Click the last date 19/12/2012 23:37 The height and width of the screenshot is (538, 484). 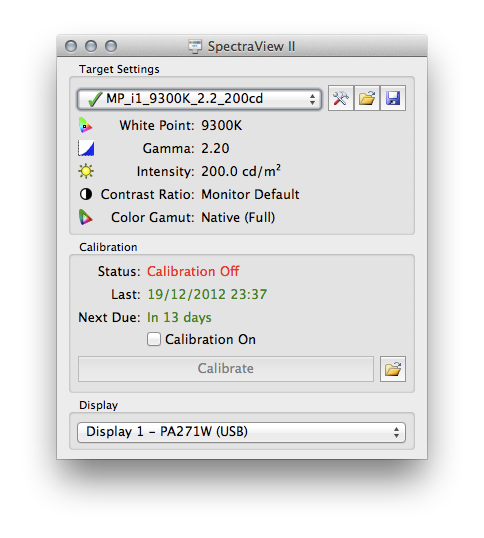(207, 294)
